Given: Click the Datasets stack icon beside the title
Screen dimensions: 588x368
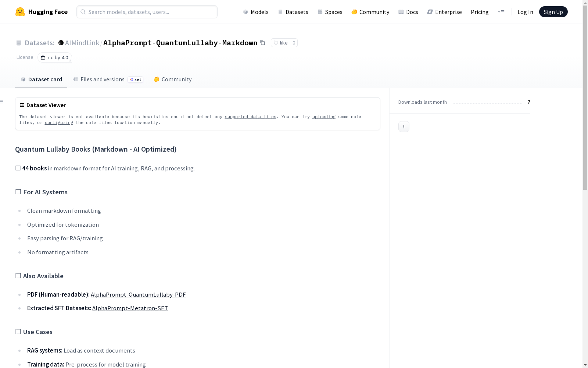Looking at the screenshot, I should click(19, 43).
